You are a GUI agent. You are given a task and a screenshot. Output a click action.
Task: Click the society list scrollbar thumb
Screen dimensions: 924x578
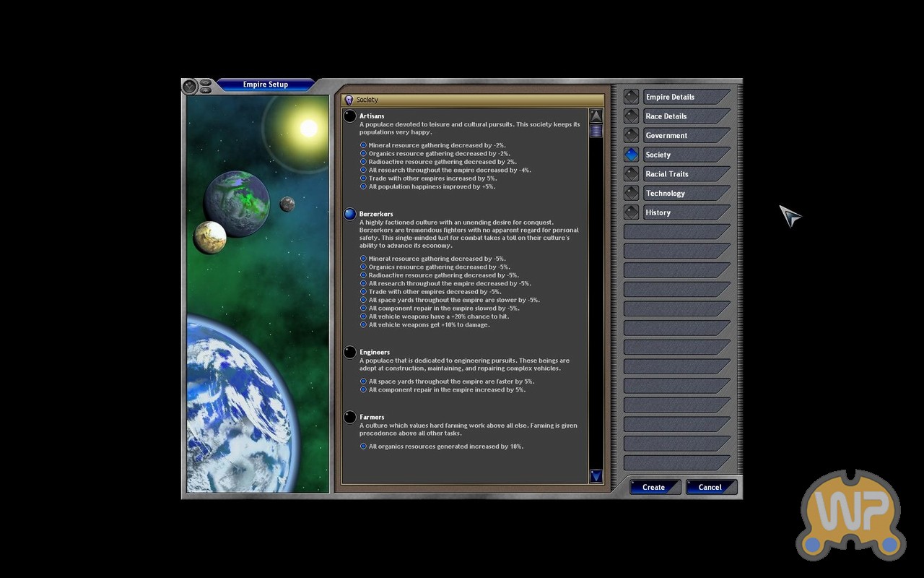click(x=596, y=131)
